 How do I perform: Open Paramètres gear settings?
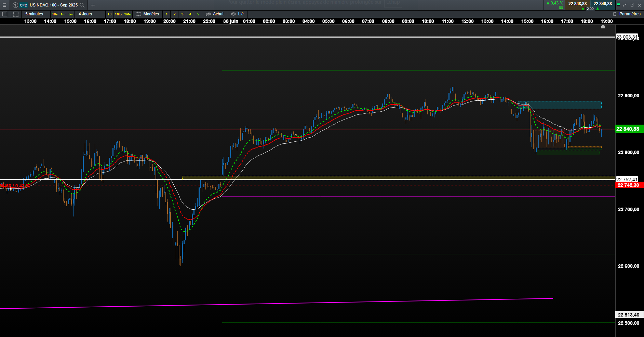tap(626, 14)
